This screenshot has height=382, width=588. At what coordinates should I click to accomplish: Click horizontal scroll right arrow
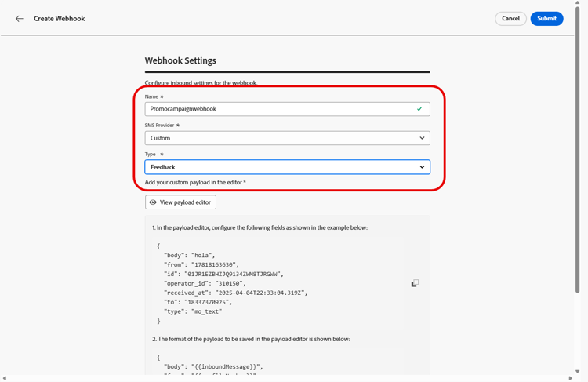click(x=571, y=378)
